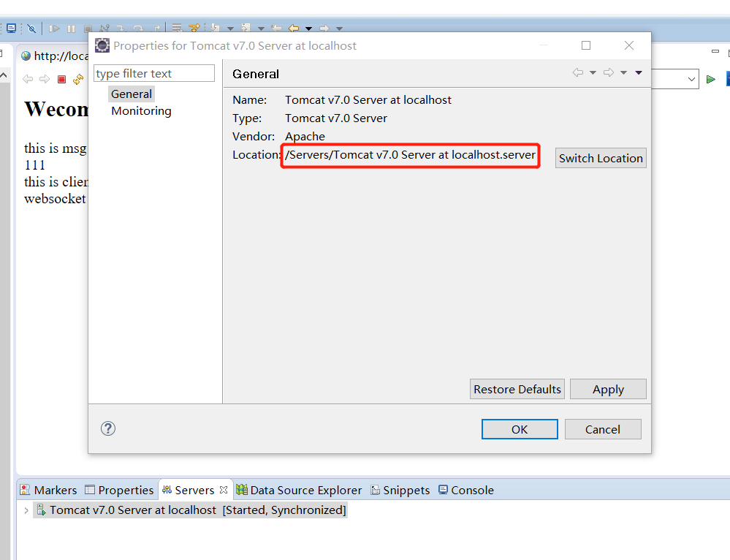730x560 pixels.
Task: Click the dialog page Forward arrow
Action: [x=609, y=72]
